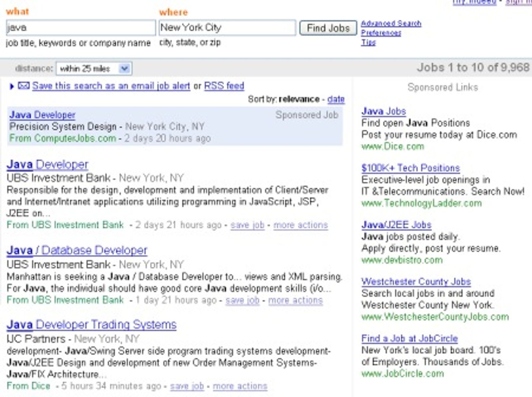Click the 'Sponsored Job' label
The width and height of the screenshot is (532, 397).
pyautogui.click(x=307, y=115)
